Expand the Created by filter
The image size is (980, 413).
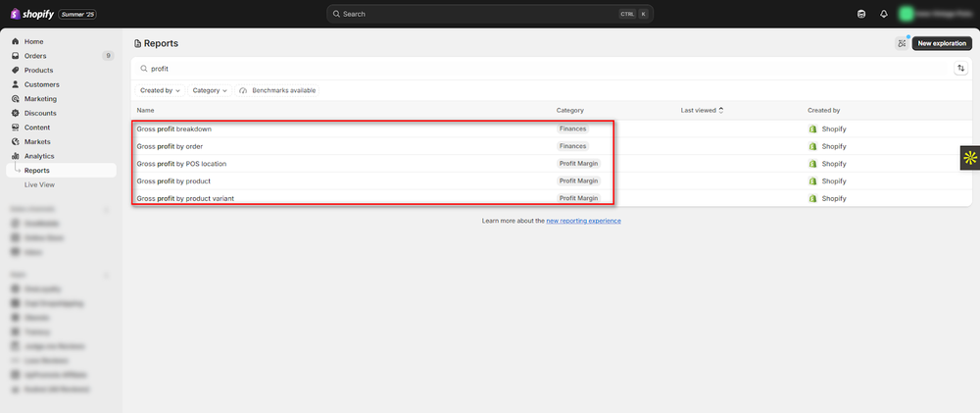pyautogui.click(x=160, y=90)
